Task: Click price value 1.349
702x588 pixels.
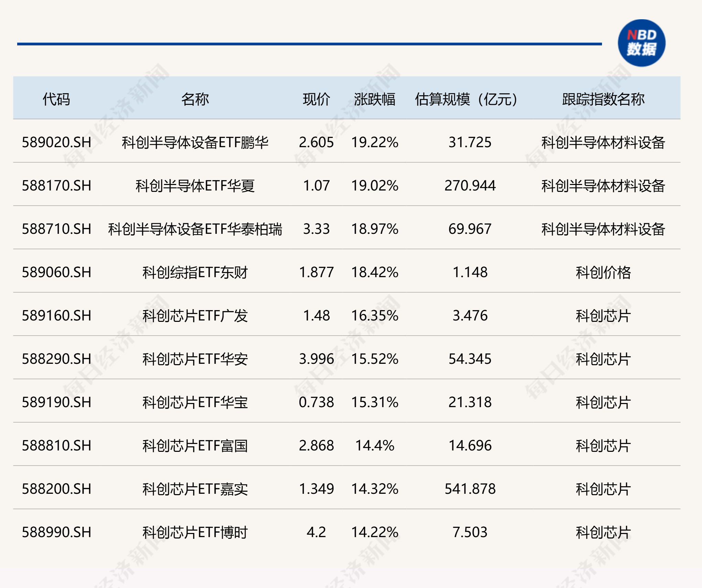Action: coord(316,489)
